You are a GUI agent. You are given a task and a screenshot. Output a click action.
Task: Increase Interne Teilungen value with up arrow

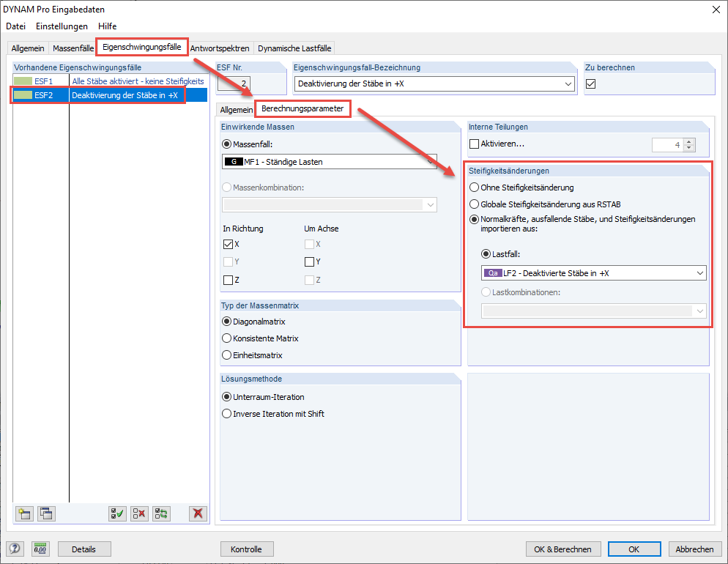point(689,142)
